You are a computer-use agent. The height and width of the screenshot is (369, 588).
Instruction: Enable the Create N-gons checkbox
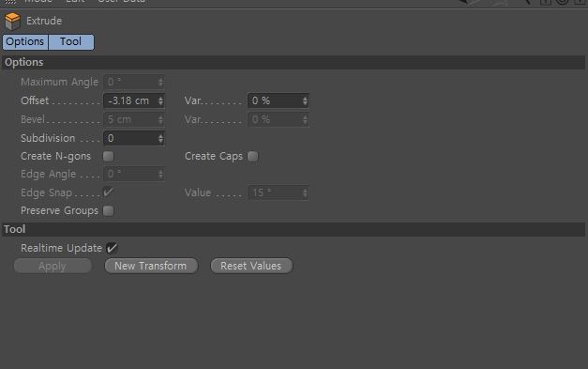(x=109, y=156)
